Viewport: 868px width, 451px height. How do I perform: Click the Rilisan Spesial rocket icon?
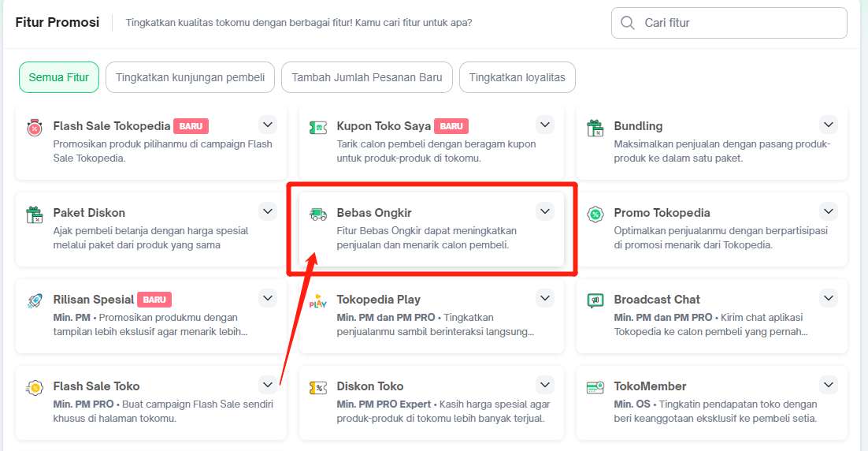coord(34,300)
